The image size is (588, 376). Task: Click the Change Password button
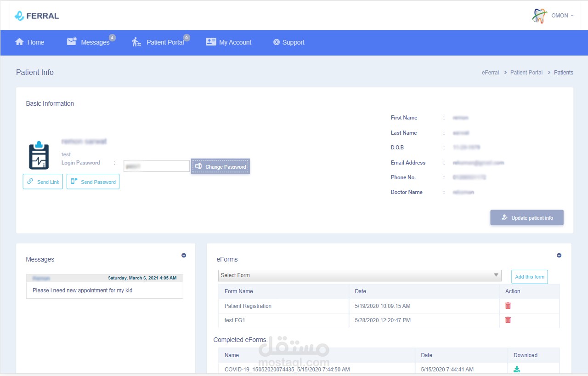tap(220, 166)
